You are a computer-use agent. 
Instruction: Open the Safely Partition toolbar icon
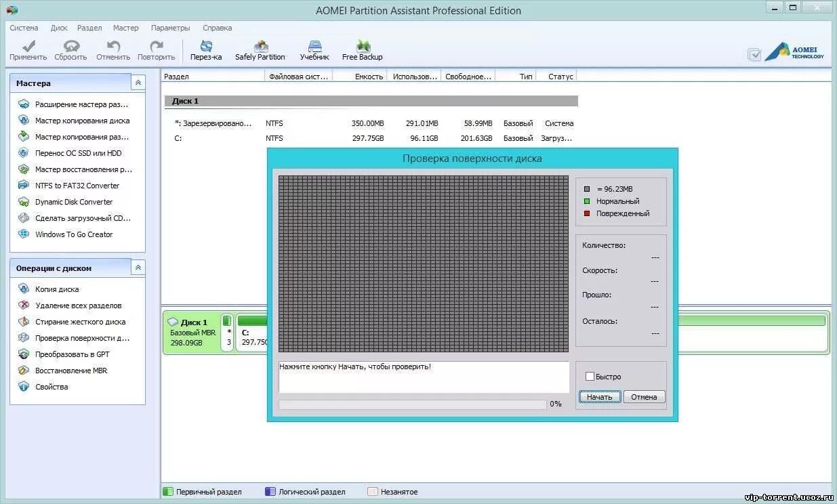coord(260,46)
